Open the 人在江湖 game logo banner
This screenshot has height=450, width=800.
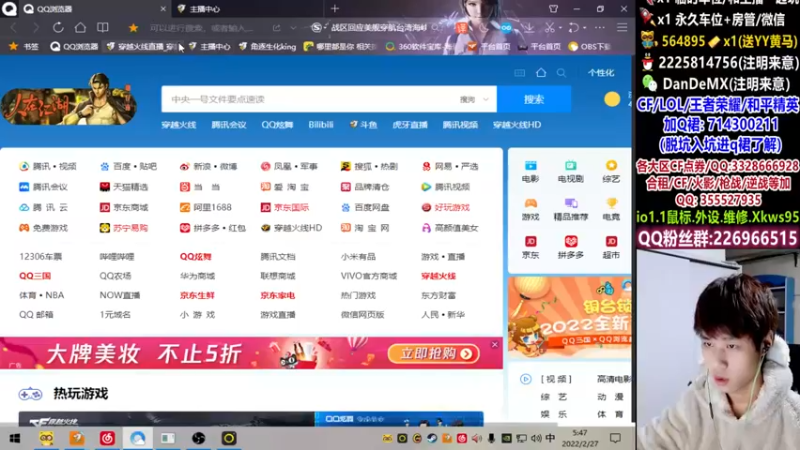pyautogui.click(x=68, y=100)
